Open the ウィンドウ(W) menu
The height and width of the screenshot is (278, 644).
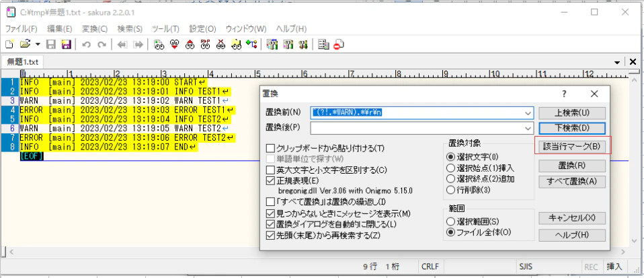246,29
